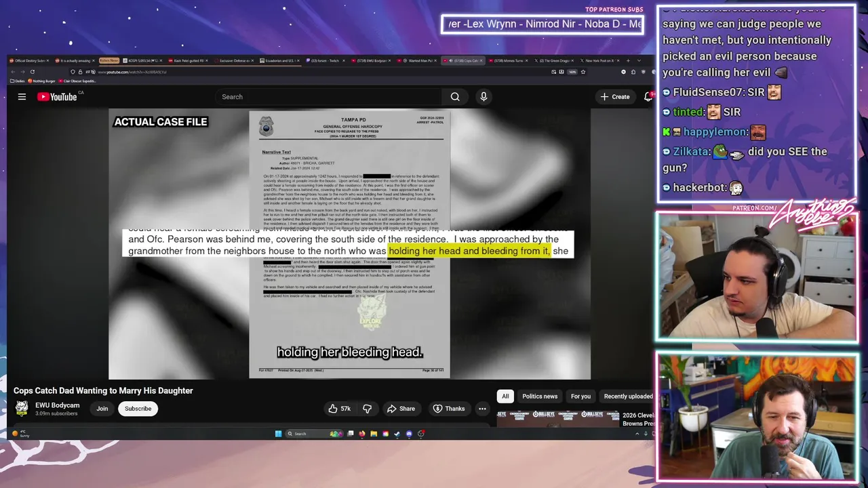Click the Create button in YouTube header

click(615, 97)
